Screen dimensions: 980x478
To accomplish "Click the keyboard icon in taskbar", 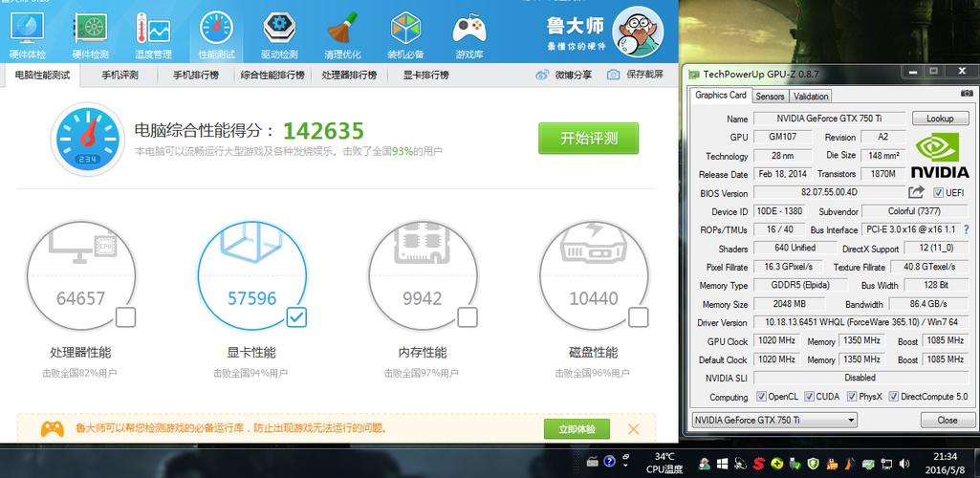I will (x=593, y=463).
